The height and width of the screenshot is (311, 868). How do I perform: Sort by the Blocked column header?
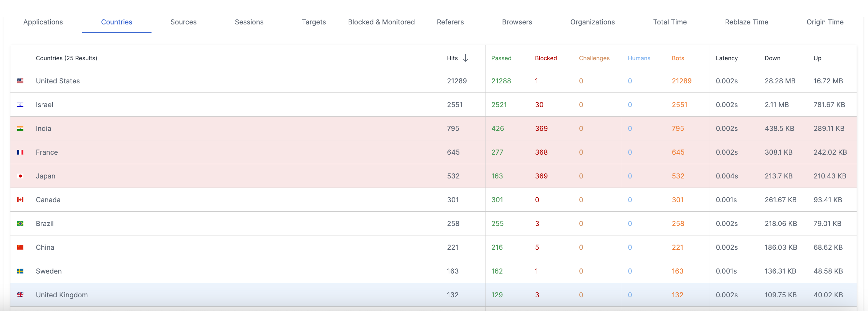[x=546, y=58]
